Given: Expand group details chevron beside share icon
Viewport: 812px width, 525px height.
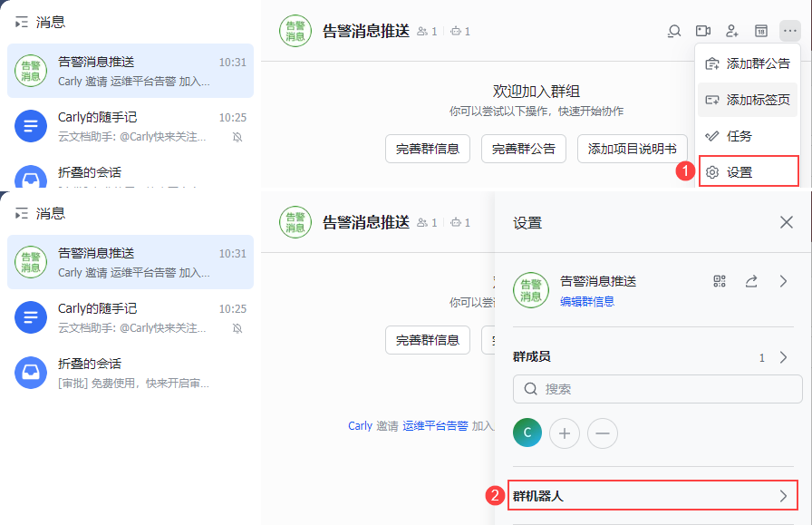Looking at the screenshot, I should 784,281.
